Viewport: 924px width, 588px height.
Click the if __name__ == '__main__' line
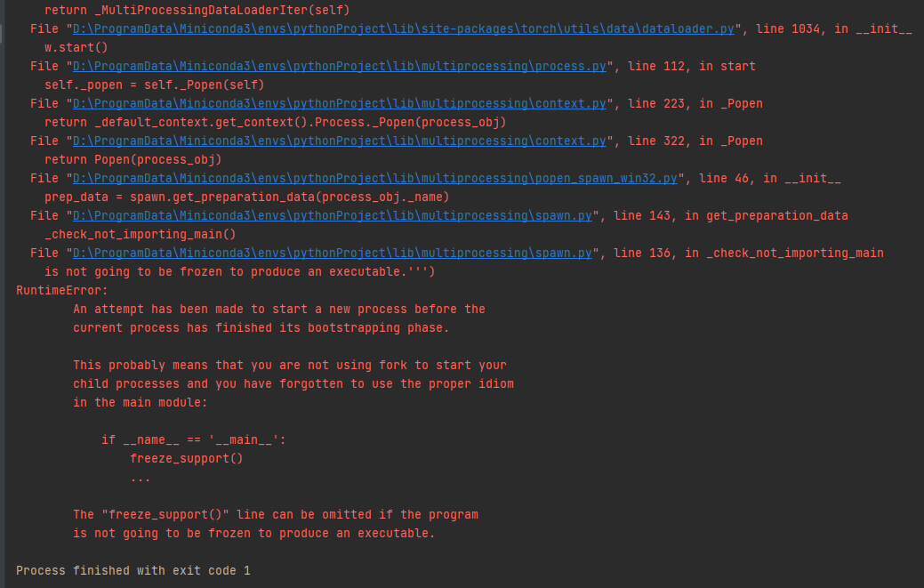[193, 439]
